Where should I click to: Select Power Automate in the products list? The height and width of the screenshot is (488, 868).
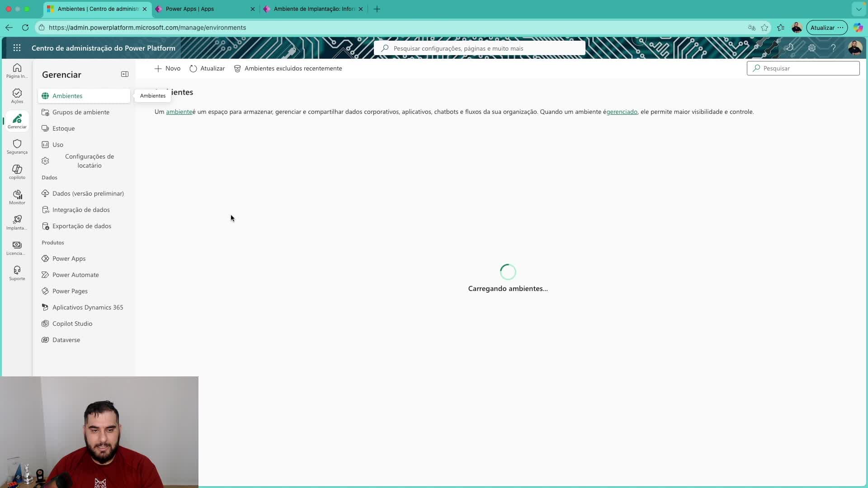tap(75, 274)
